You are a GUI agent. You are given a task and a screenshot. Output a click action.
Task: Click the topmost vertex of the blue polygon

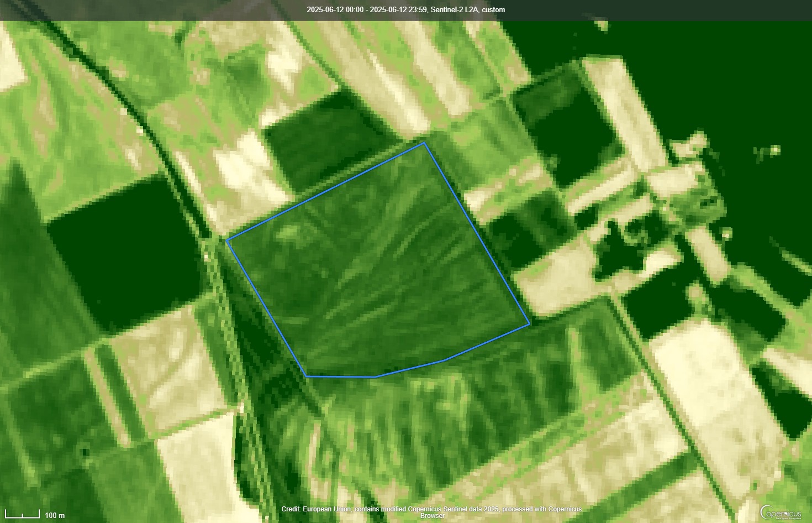click(424, 143)
